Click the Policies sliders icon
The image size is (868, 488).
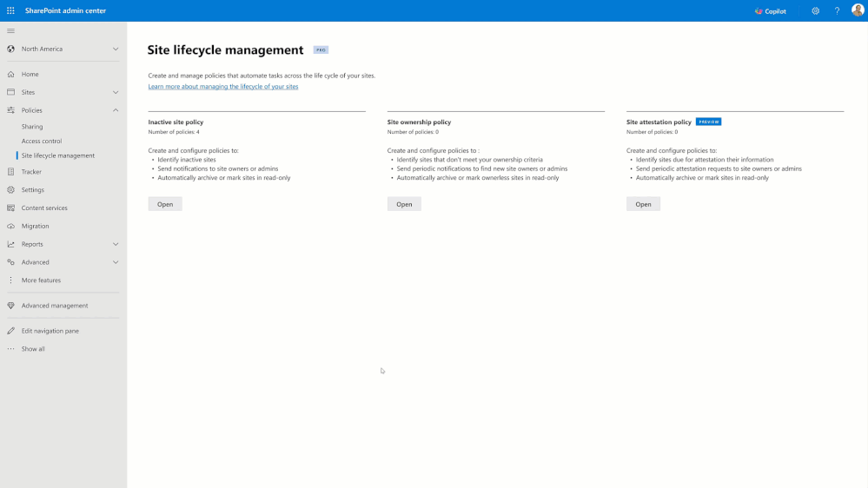click(10, 110)
